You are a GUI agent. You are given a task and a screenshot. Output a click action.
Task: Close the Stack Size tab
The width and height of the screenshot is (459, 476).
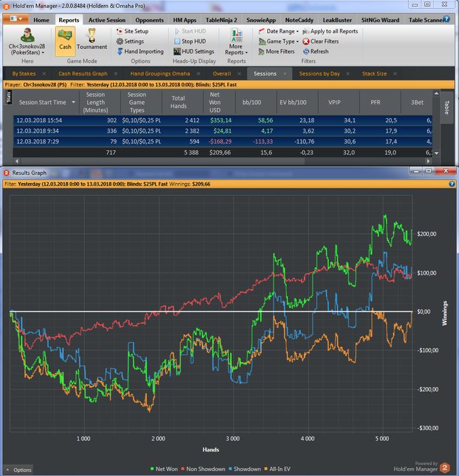point(395,73)
